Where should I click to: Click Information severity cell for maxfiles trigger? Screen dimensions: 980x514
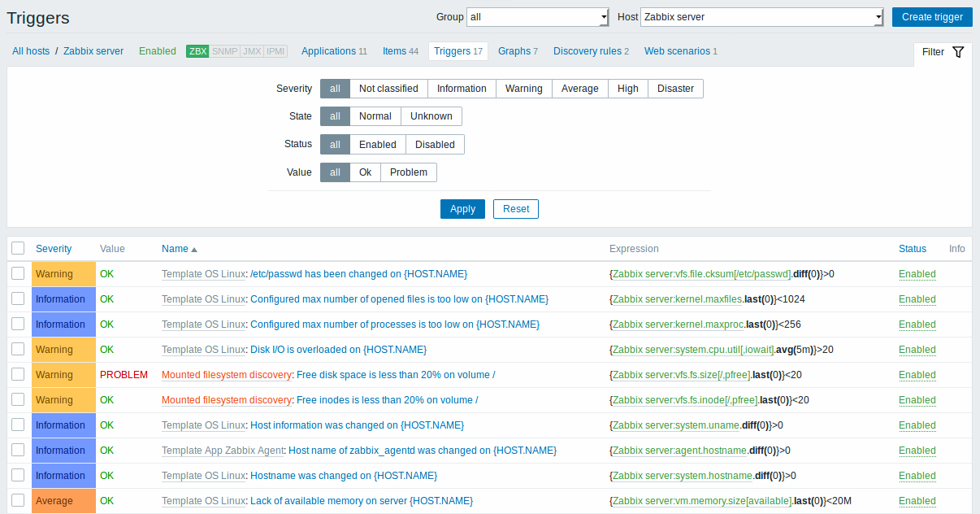63,299
